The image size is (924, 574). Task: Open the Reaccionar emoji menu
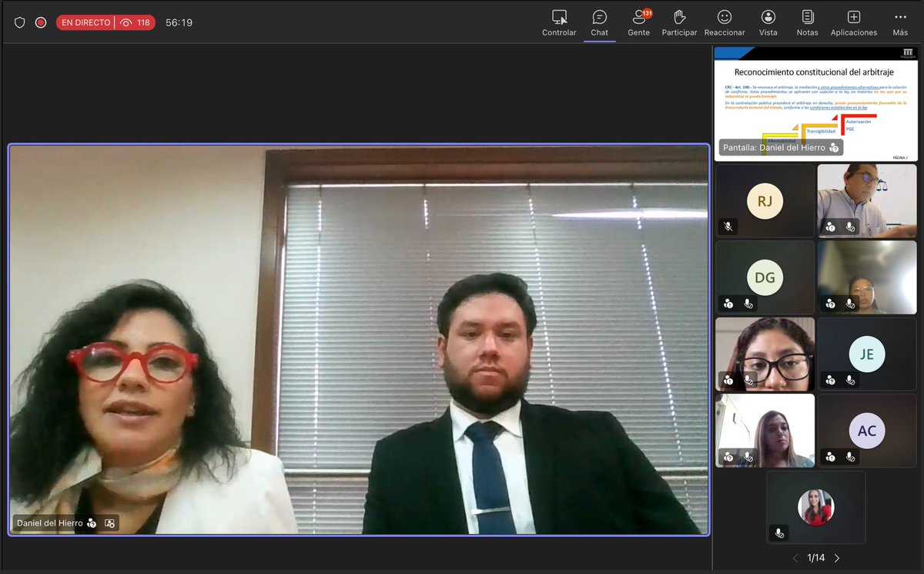click(x=725, y=22)
